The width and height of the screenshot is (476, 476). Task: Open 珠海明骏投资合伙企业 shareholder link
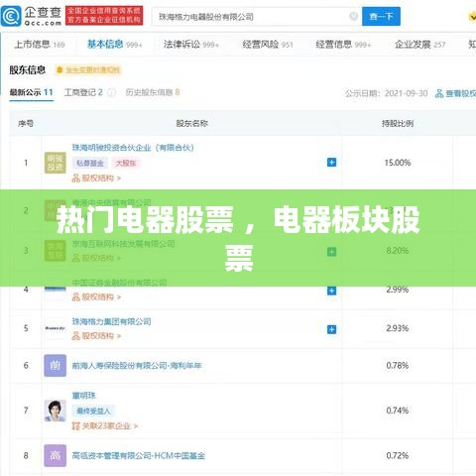[x=133, y=148]
